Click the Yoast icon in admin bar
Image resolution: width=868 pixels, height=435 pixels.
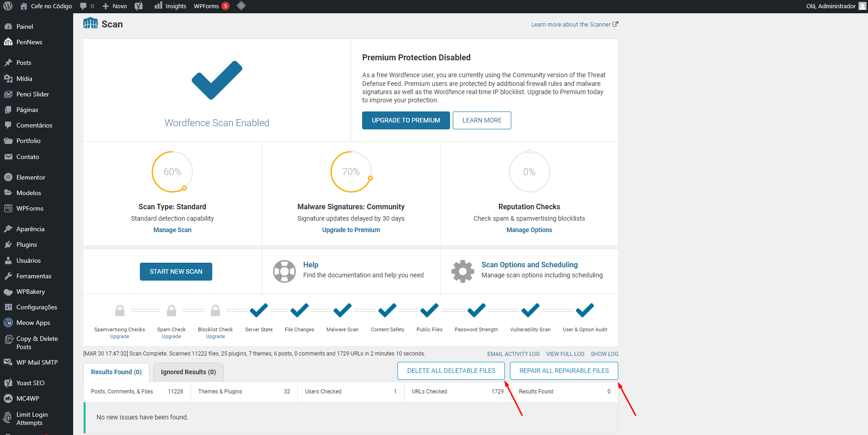click(x=139, y=6)
